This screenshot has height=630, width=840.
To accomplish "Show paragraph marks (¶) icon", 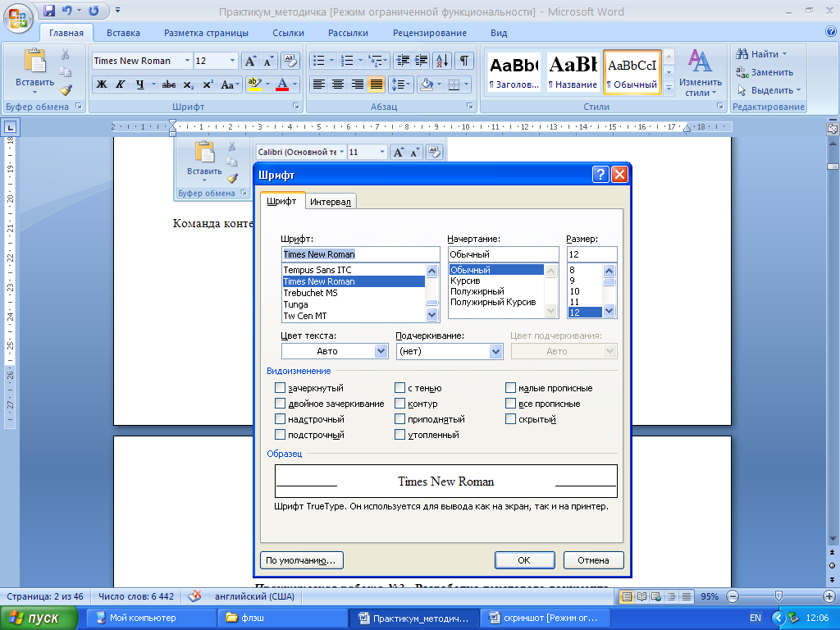I will click(464, 61).
